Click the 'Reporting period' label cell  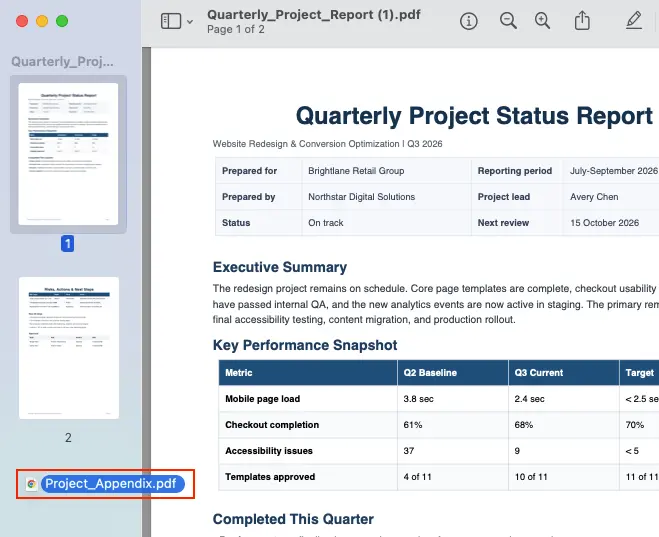coord(515,171)
